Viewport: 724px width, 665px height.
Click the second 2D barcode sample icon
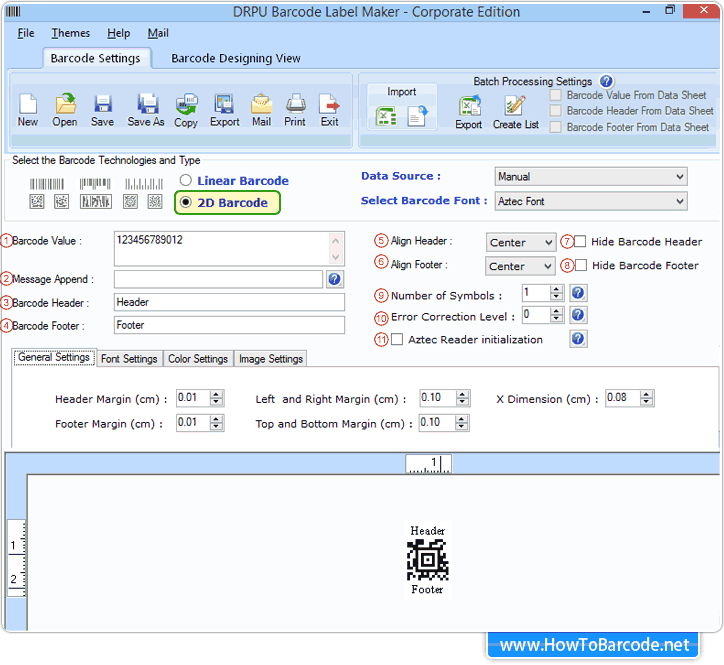(61, 201)
